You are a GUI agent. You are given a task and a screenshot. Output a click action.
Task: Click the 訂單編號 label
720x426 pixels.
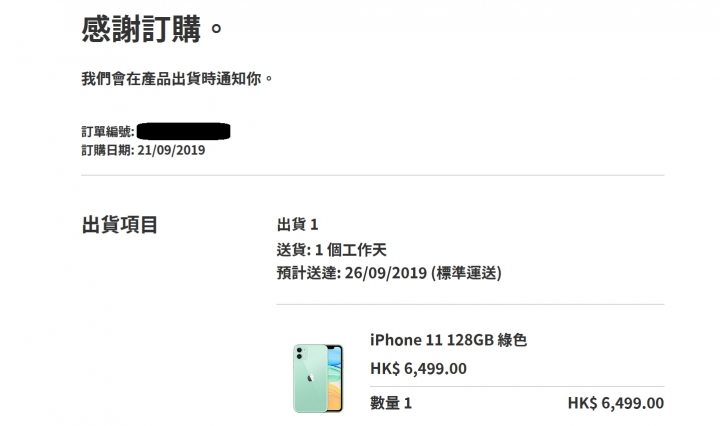(x=108, y=132)
